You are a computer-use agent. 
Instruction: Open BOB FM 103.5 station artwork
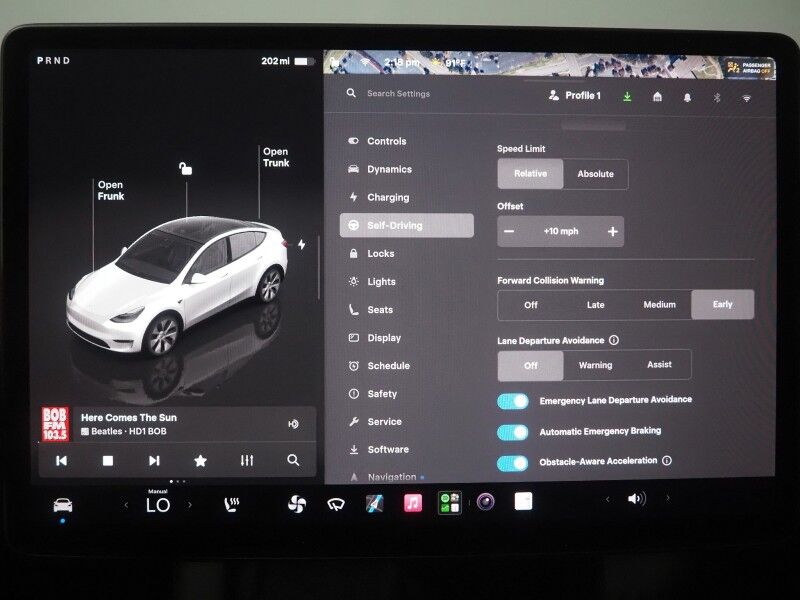tap(55, 423)
